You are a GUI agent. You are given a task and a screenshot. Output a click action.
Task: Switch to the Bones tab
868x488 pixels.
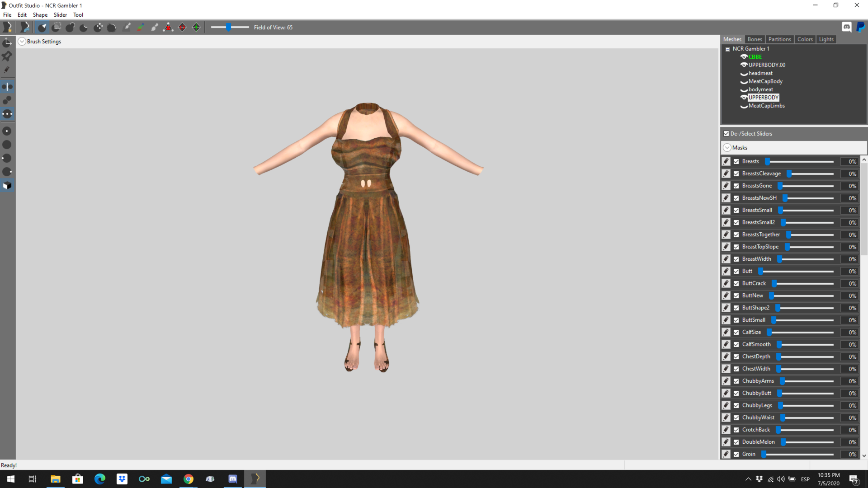(x=755, y=39)
